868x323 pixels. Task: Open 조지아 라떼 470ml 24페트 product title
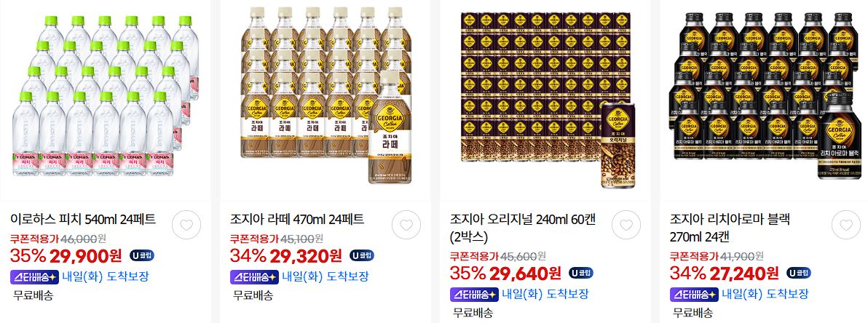(x=297, y=219)
